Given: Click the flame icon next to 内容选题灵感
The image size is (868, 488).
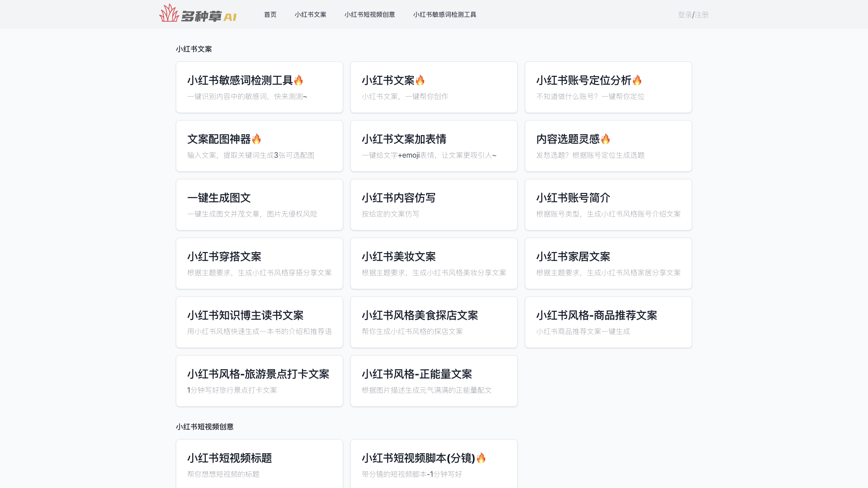Looking at the screenshot, I should tap(606, 139).
